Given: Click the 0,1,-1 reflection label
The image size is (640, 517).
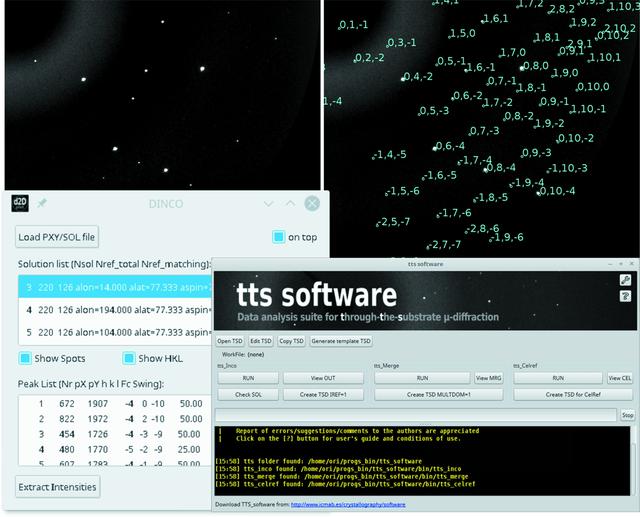Looking at the screenshot, I should coord(353,25).
